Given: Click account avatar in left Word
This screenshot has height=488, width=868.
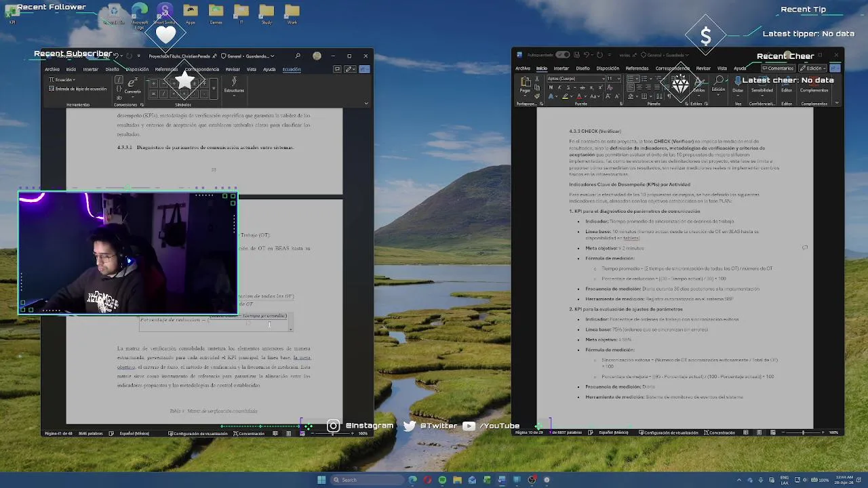Looking at the screenshot, I should [x=317, y=56].
